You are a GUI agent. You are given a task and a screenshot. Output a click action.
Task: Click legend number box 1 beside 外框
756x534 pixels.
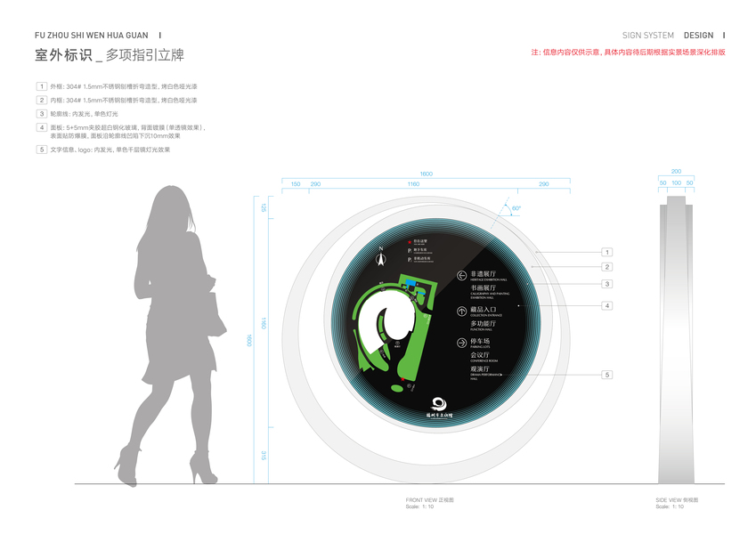pos(42,86)
